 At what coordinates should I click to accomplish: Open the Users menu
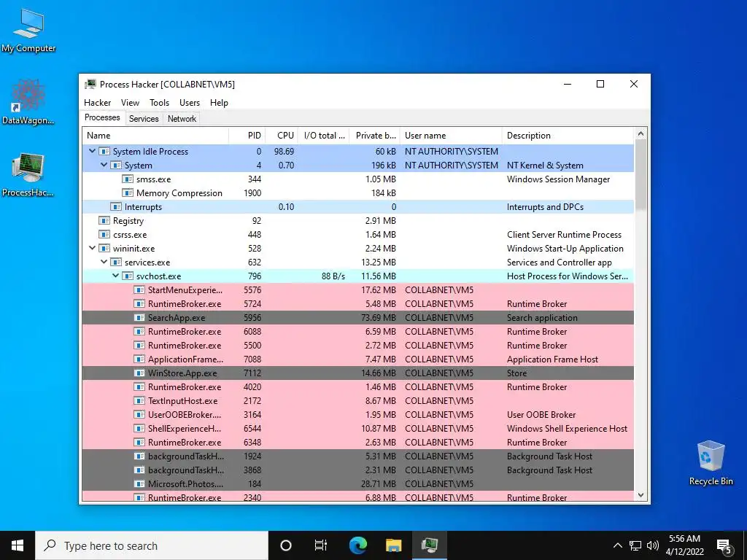tap(190, 103)
